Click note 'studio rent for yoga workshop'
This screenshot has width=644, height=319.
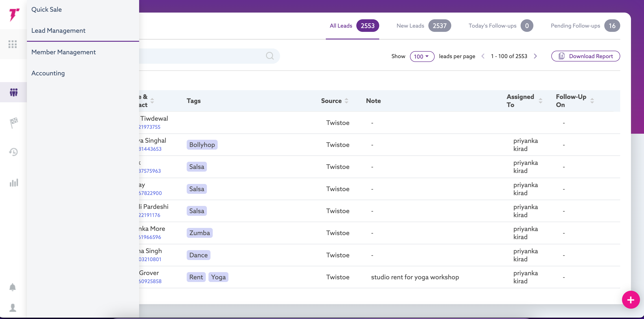pyautogui.click(x=415, y=277)
